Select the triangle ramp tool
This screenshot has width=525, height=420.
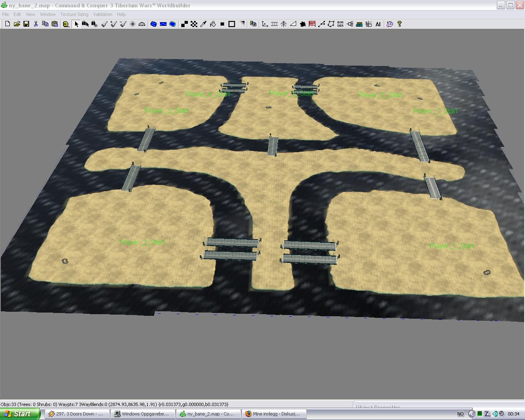[293, 24]
